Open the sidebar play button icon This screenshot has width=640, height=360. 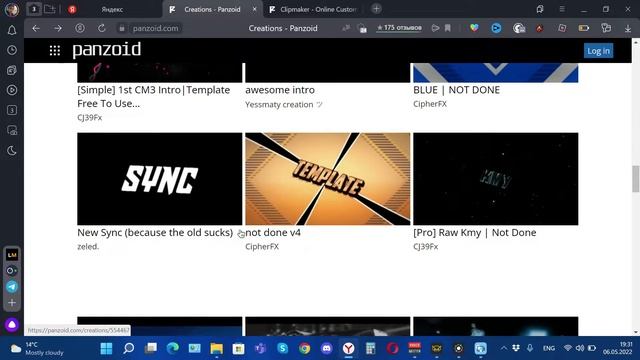pyautogui.click(x=12, y=90)
